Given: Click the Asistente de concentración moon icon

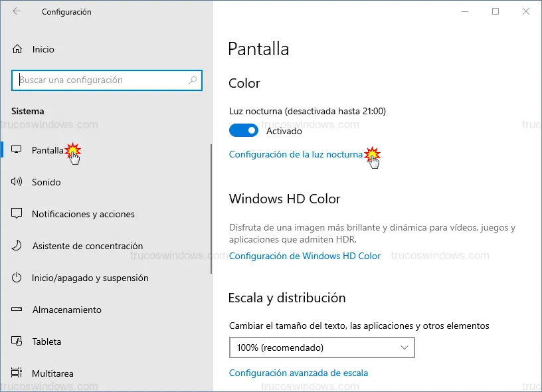Looking at the screenshot, I should (17, 246).
